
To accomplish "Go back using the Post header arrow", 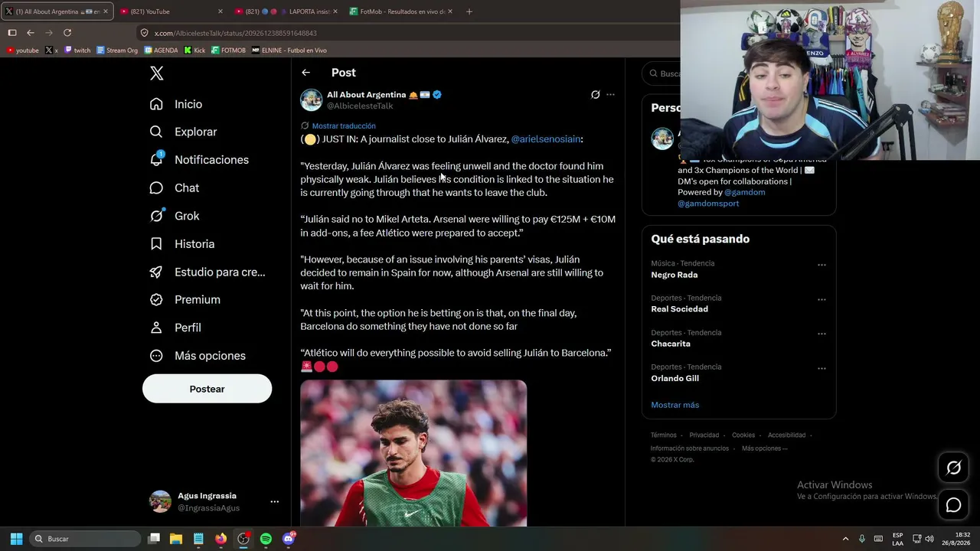I will (305, 73).
